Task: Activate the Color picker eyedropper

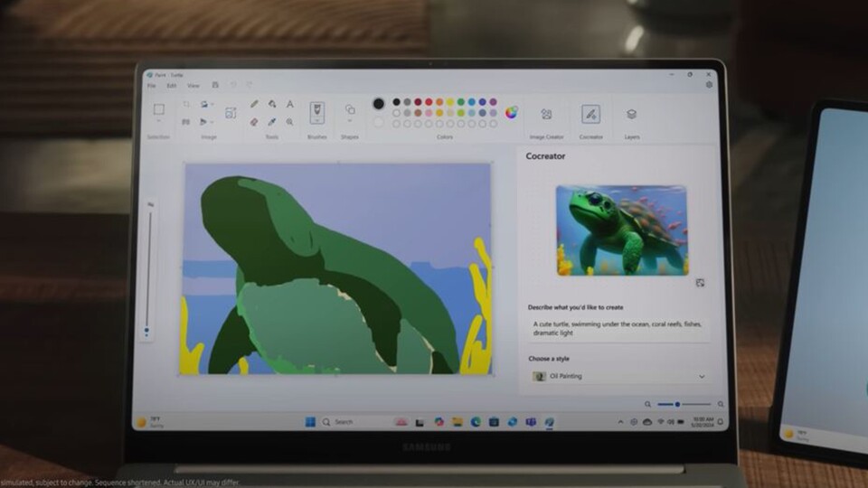Action: tap(272, 122)
